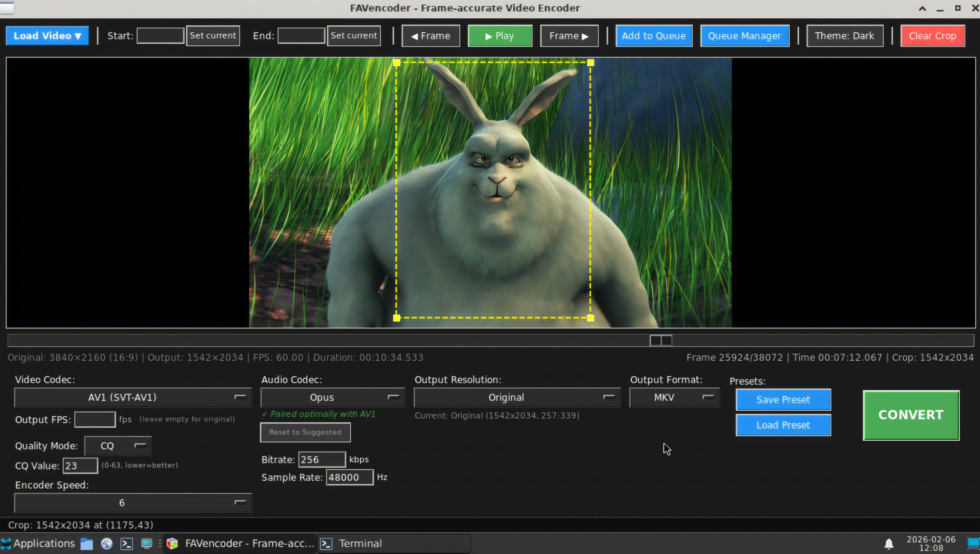980x554 pixels.
Task: Click the window menu icon in title bar
Action: pyautogui.click(x=7, y=8)
